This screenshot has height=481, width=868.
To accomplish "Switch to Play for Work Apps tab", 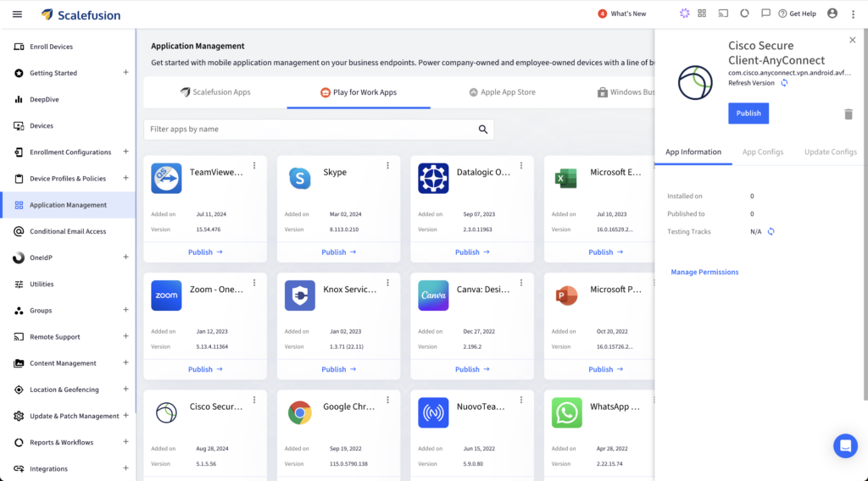I will pyautogui.click(x=359, y=92).
